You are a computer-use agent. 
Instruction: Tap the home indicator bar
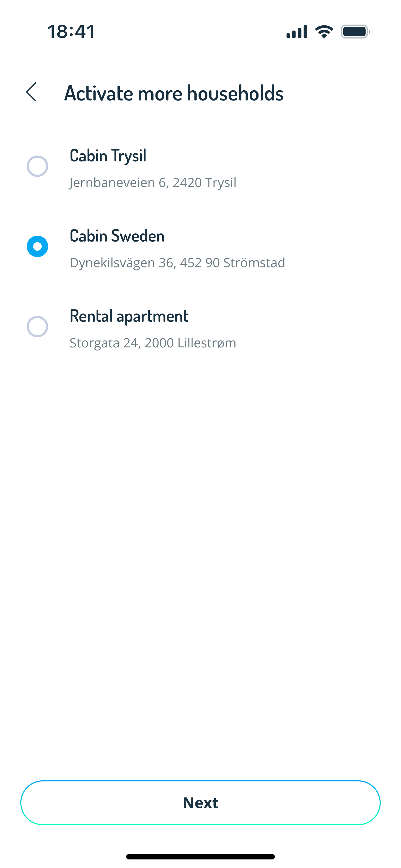[200, 857]
